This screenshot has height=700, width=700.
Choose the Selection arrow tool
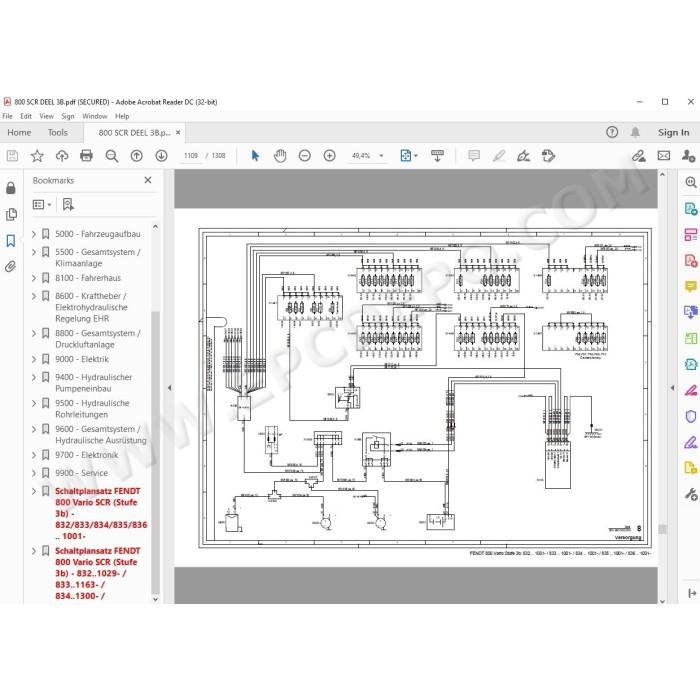pyautogui.click(x=255, y=155)
